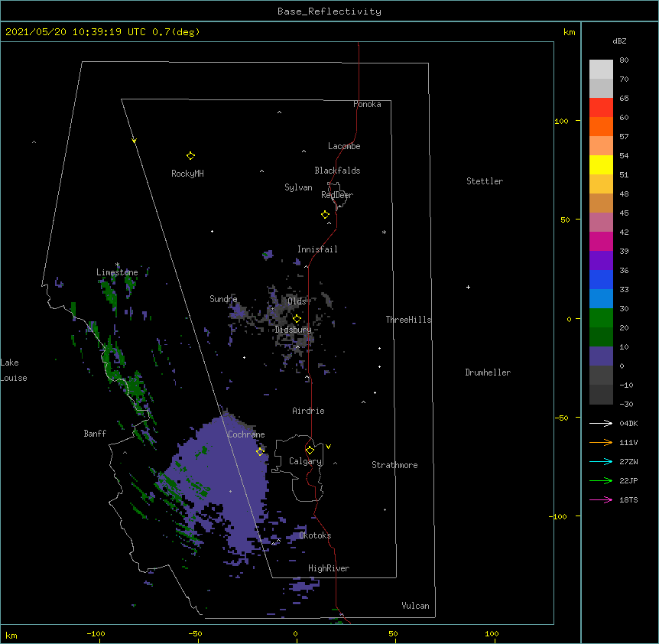Click the Innisfail label
The image size is (659, 644).
(317, 249)
